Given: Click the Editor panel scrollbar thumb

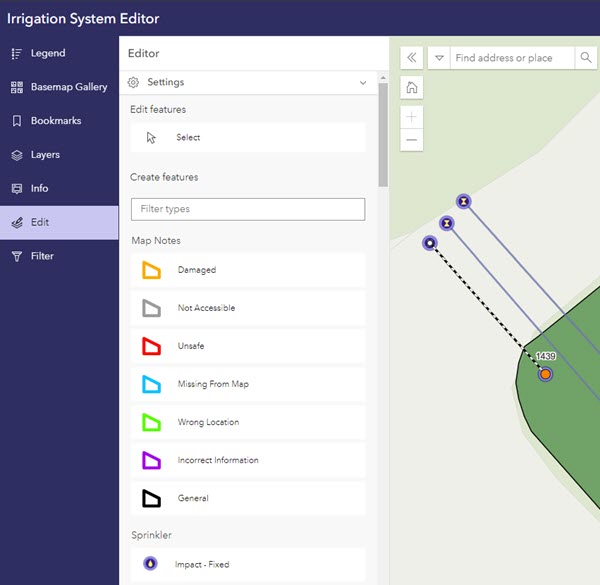Looking at the screenshot, I should coord(383,130).
